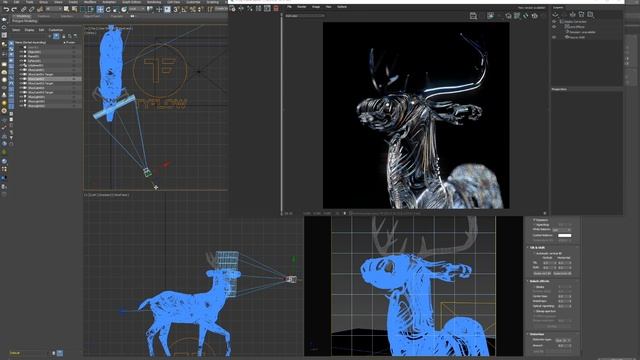Screen dimensions: 640x360
Task: Activate the Select and Move tool
Action: [x=100, y=9]
